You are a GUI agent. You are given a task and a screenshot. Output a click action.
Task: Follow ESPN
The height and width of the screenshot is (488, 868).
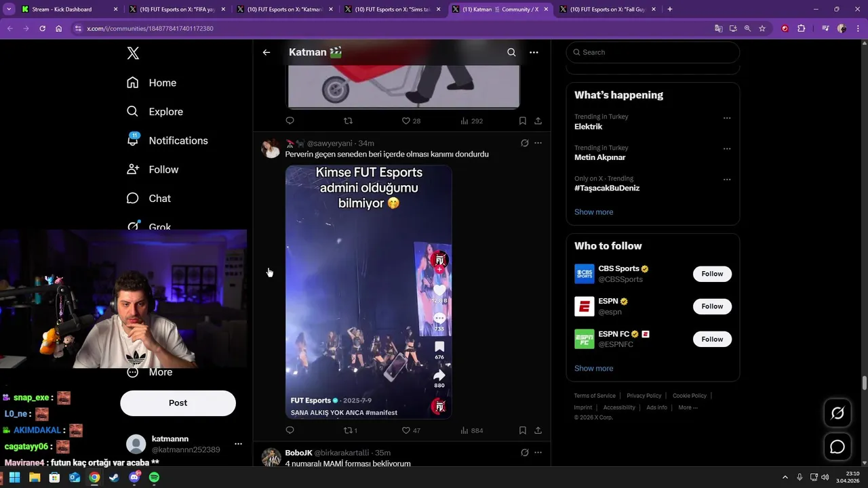pyautogui.click(x=712, y=306)
